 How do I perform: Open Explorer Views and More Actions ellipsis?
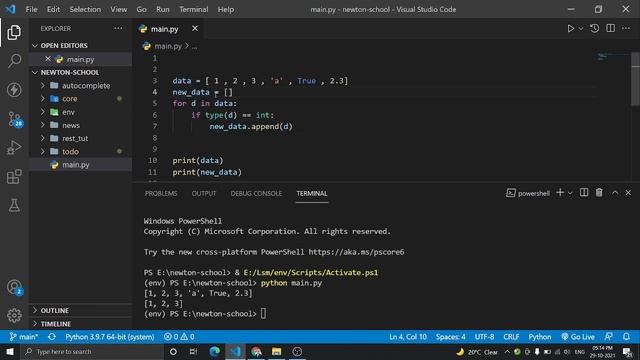pyautogui.click(x=118, y=28)
